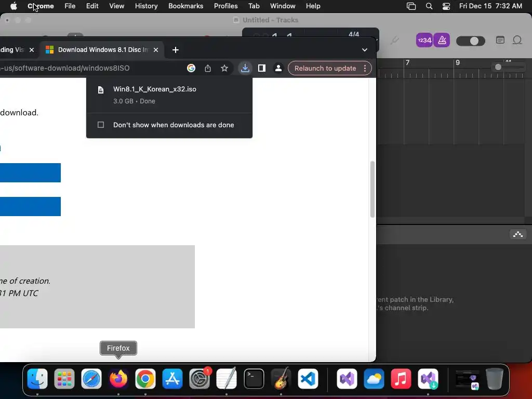Toggle GarageBand metronome button
The image size is (532, 399).
[x=442, y=41]
